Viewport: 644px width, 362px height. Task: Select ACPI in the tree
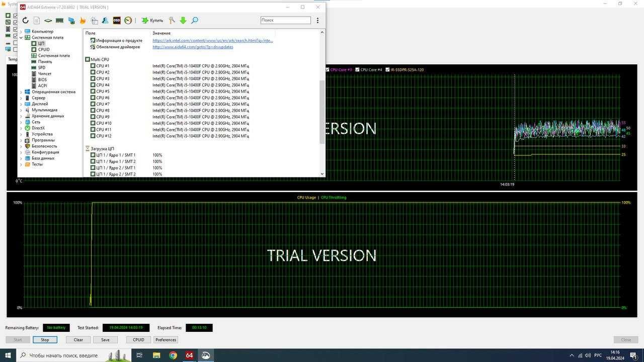click(x=42, y=85)
